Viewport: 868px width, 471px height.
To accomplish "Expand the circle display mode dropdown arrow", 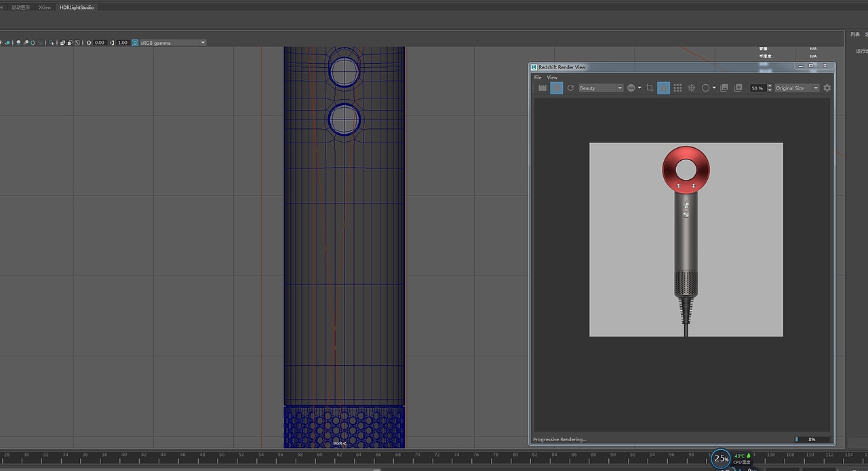I will click(x=714, y=88).
